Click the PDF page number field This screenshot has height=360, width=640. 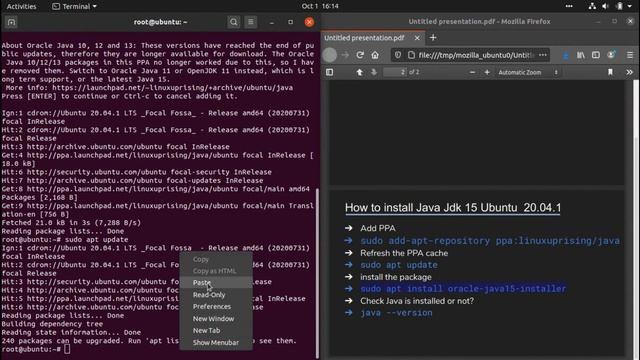395,72
